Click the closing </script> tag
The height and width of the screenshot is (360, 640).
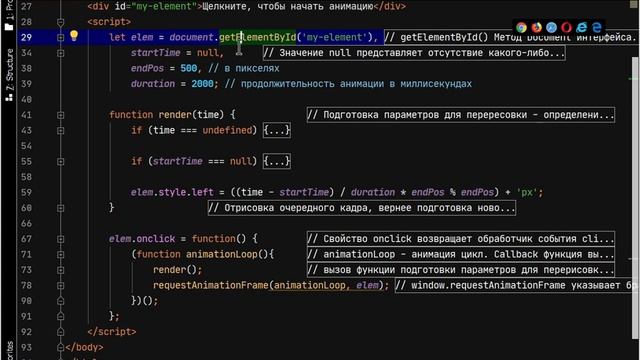pyautogui.click(x=112, y=332)
